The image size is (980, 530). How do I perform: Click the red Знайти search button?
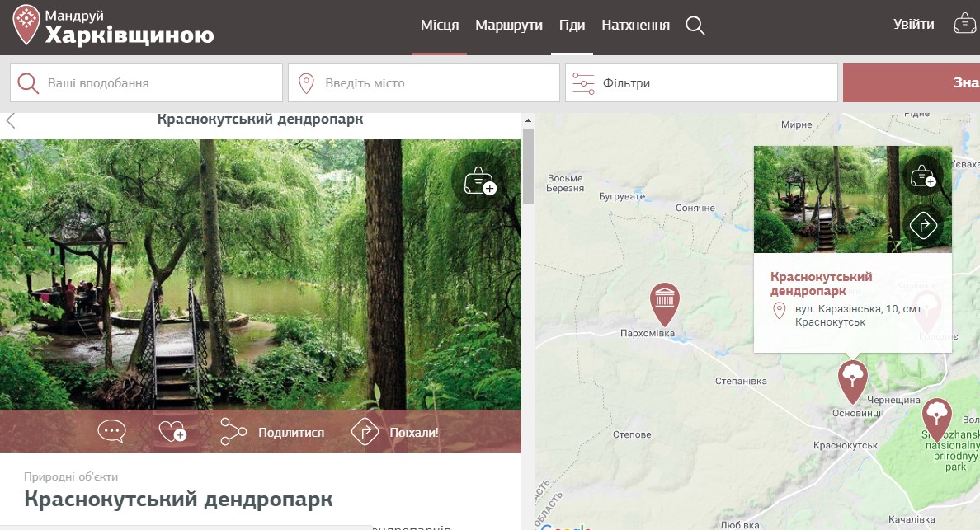pos(912,83)
